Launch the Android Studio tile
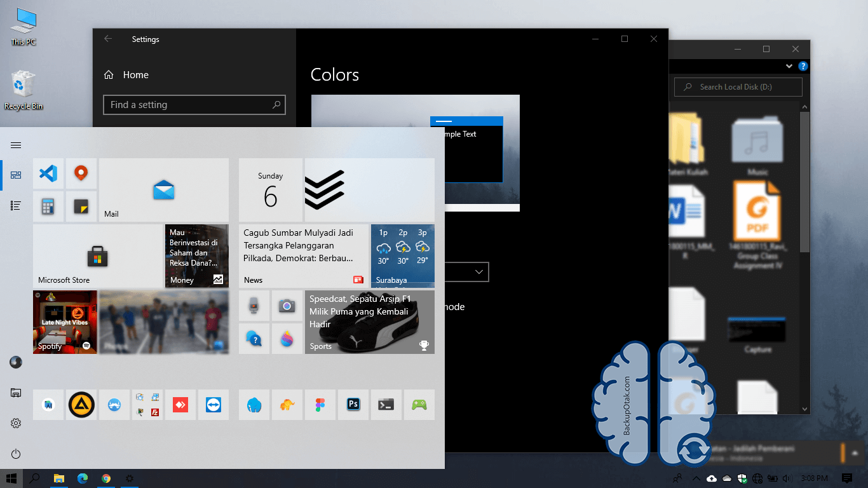The image size is (868, 488). pos(48,405)
